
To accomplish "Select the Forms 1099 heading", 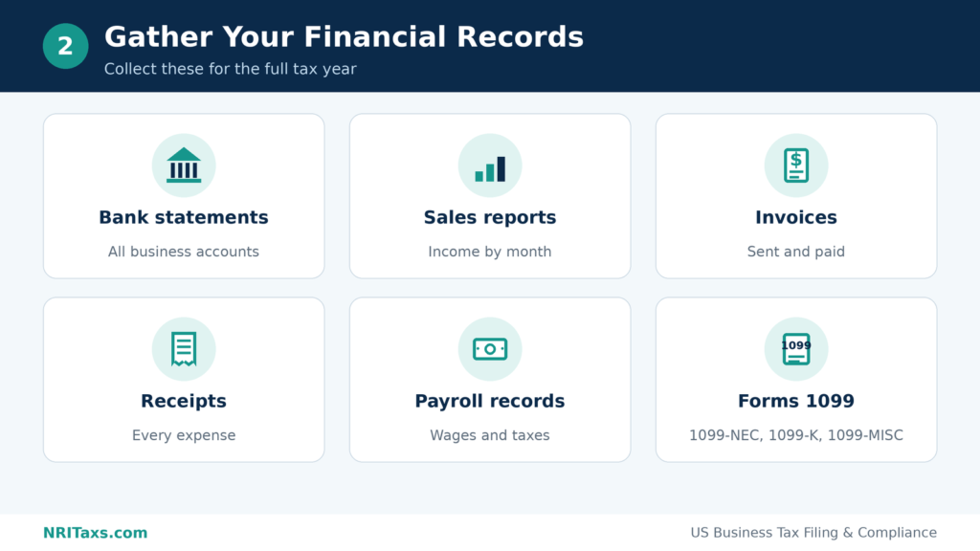I will 796,401.
